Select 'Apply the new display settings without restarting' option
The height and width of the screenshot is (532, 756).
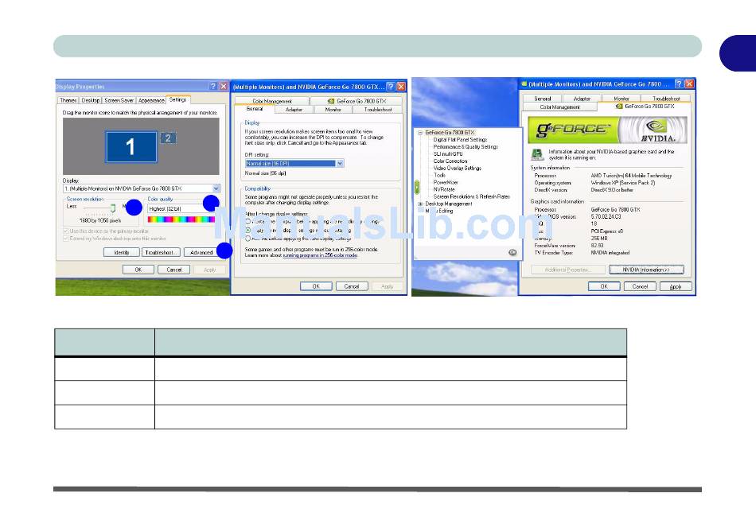click(x=247, y=231)
